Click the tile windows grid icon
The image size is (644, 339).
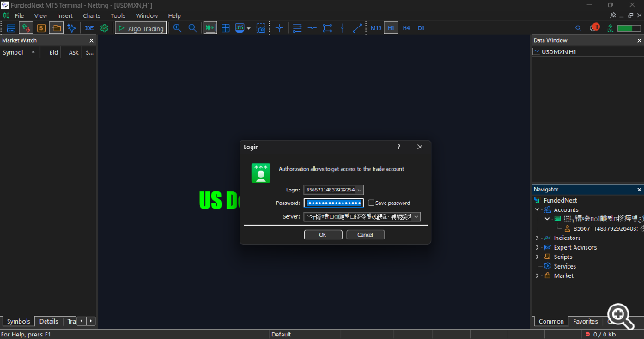pyautogui.click(x=226, y=28)
